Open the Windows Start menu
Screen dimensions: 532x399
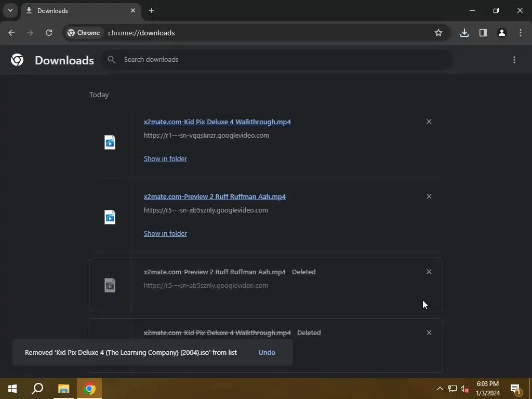(12, 389)
